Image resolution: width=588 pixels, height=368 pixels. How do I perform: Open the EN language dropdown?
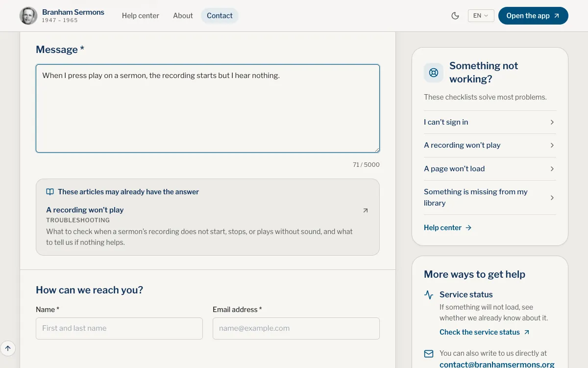[x=481, y=16]
